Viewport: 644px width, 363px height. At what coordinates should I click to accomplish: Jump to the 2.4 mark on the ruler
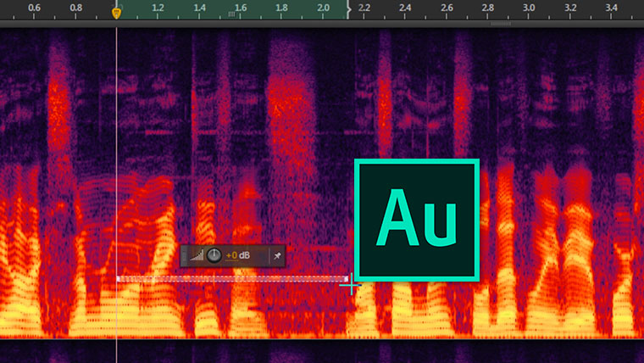tap(405, 8)
